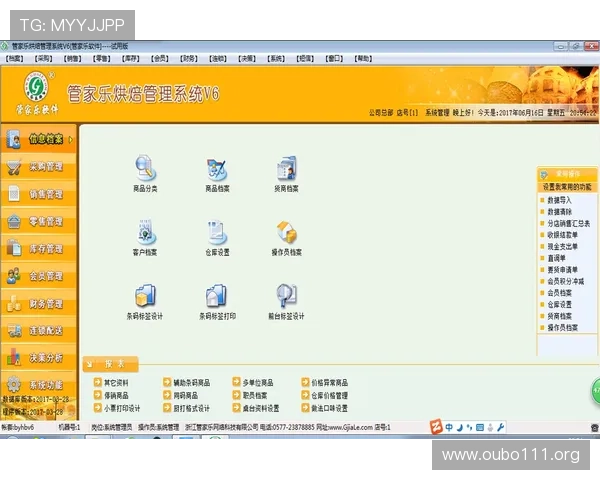Open the 会员管理 sidebar section
600x480 pixels.
[x=38, y=276]
